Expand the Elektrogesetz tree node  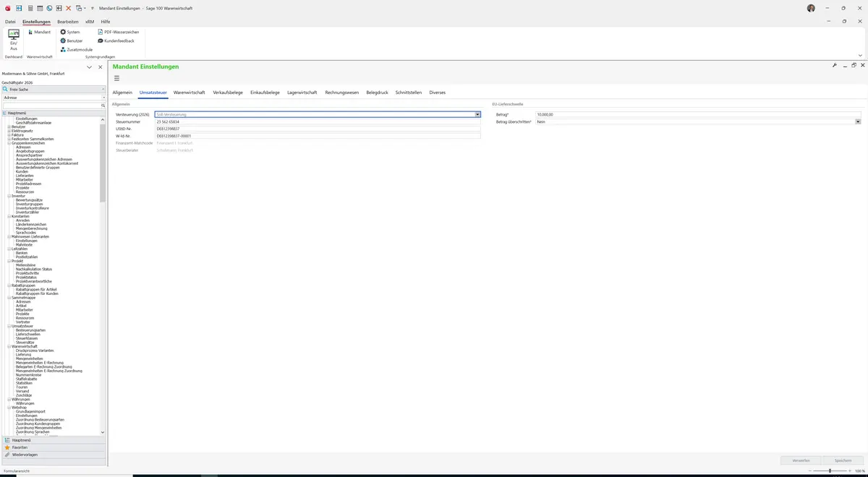click(x=9, y=131)
